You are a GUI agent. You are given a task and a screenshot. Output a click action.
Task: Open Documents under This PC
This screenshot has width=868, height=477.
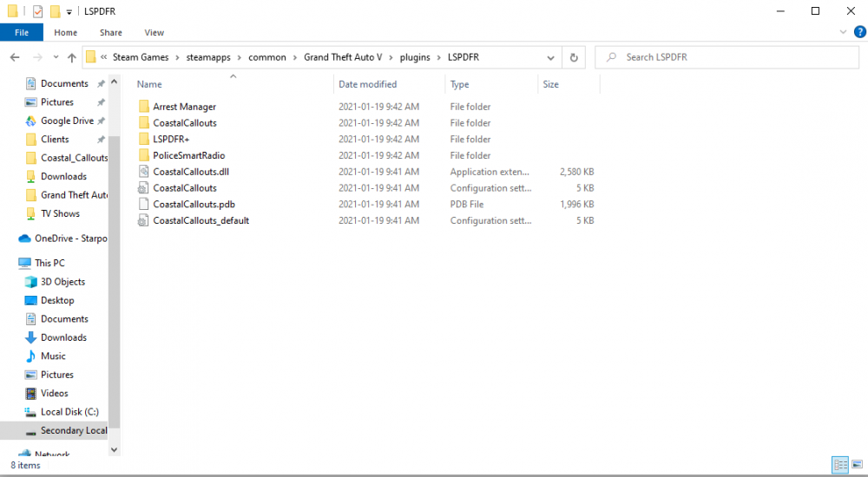56,319
